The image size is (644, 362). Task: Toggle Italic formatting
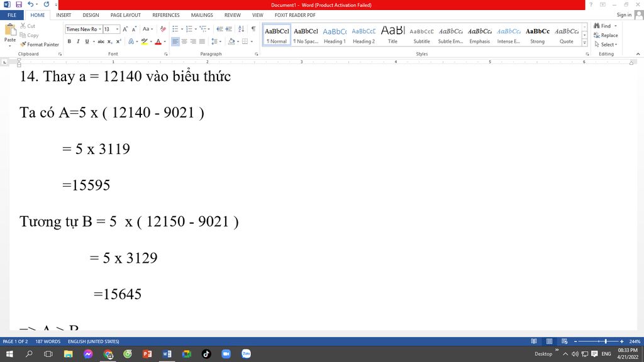click(x=78, y=41)
